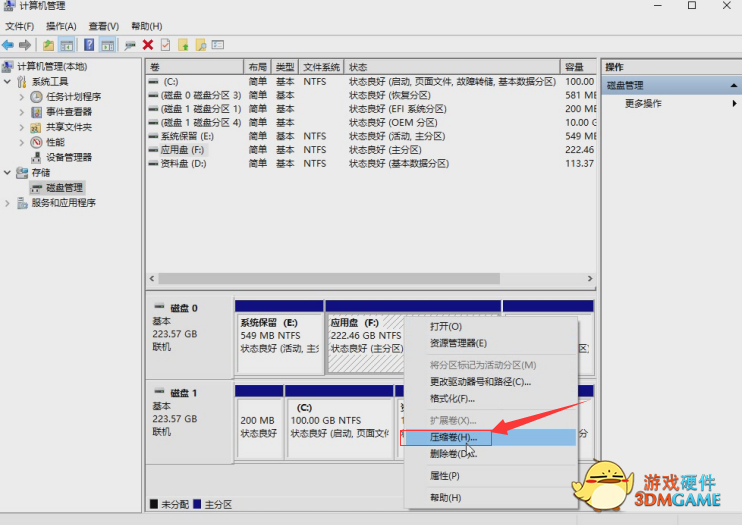Choose 压缩卷(H)... from context menu
The height and width of the screenshot is (525, 742).
pos(490,437)
